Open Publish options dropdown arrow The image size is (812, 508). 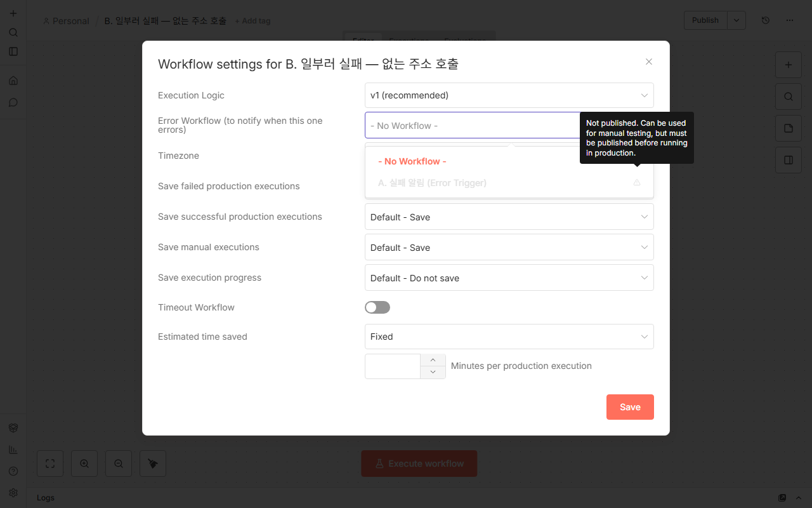pyautogui.click(x=737, y=20)
